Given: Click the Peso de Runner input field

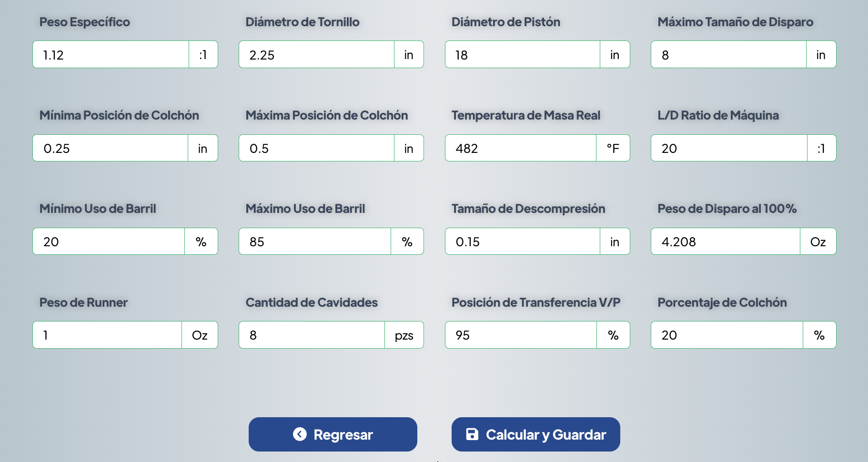Looking at the screenshot, I should click(107, 335).
